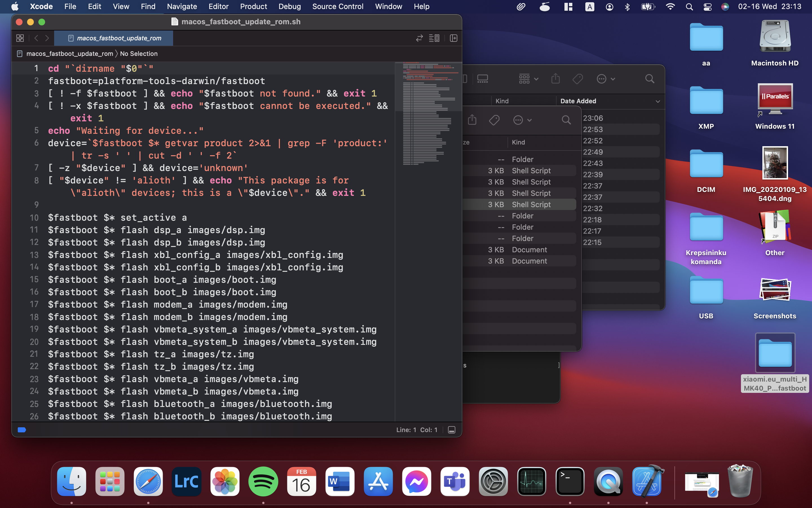This screenshot has width=812, height=508.
Task: Click the date and time in the menu bar
Action: (769, 6)
